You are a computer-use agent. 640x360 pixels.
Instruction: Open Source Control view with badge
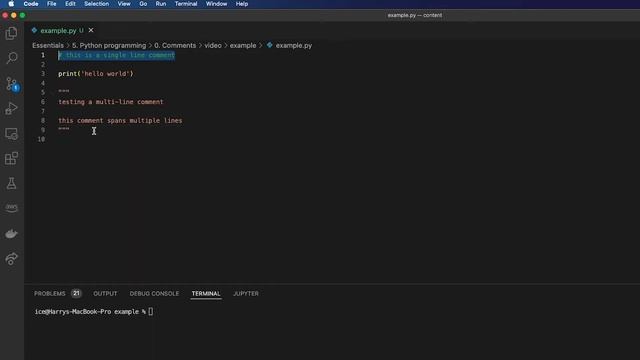[x=11, y=84]
